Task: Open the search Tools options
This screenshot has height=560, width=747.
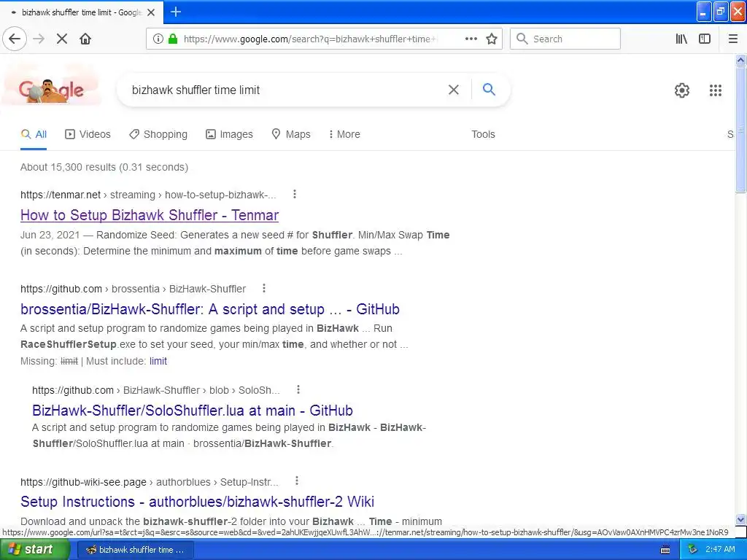Action: (x=483, y=134)
